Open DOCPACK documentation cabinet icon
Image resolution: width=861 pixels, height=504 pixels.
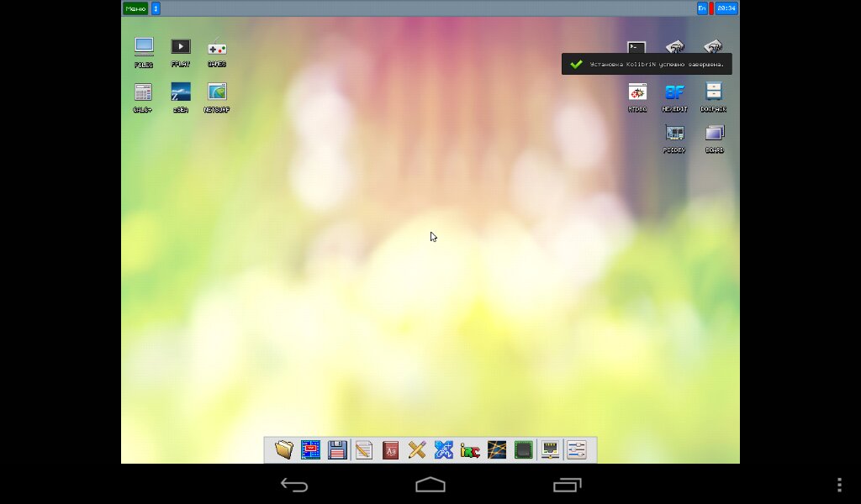[x=713, y=93]
